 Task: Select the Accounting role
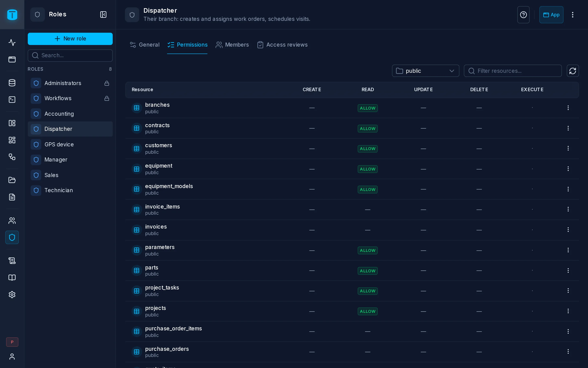pos(70,114)
